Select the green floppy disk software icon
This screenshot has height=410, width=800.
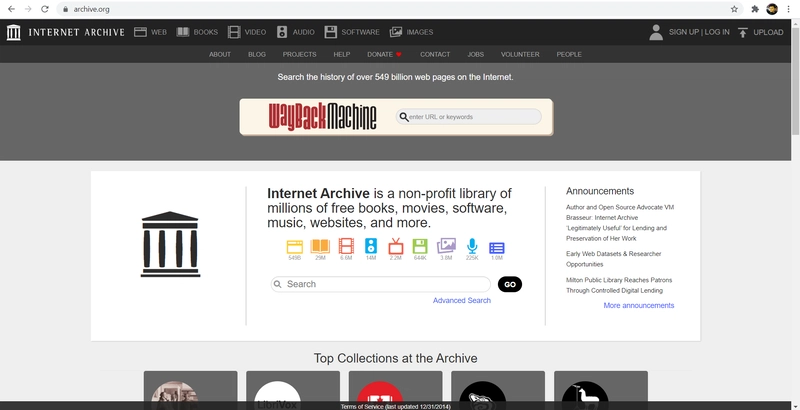[x=421, y=246]
